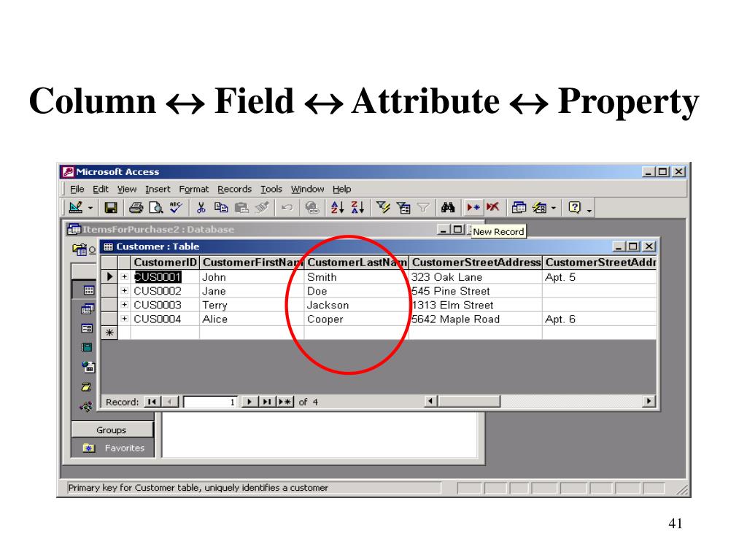Click the horizontal scrollbar left arrow
The height and width of the screenshot is (560, 747).
tap(430, 401)
